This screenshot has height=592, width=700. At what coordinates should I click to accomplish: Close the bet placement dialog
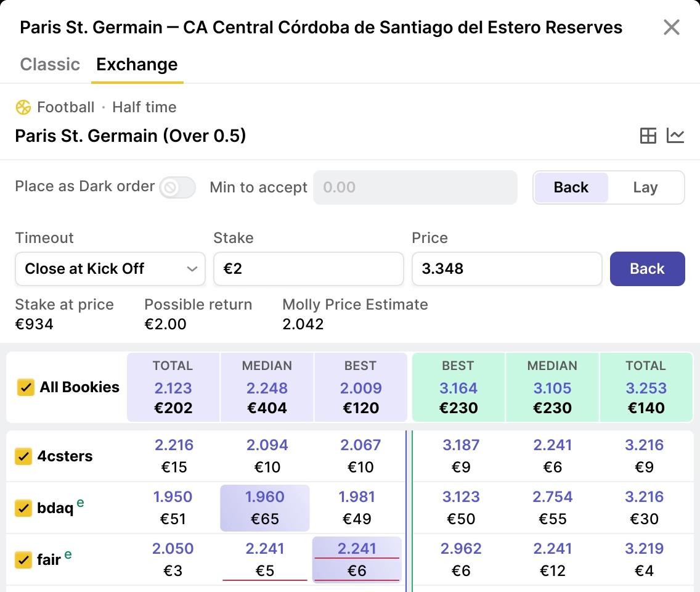pyautogui.click(x=671, y=27)
